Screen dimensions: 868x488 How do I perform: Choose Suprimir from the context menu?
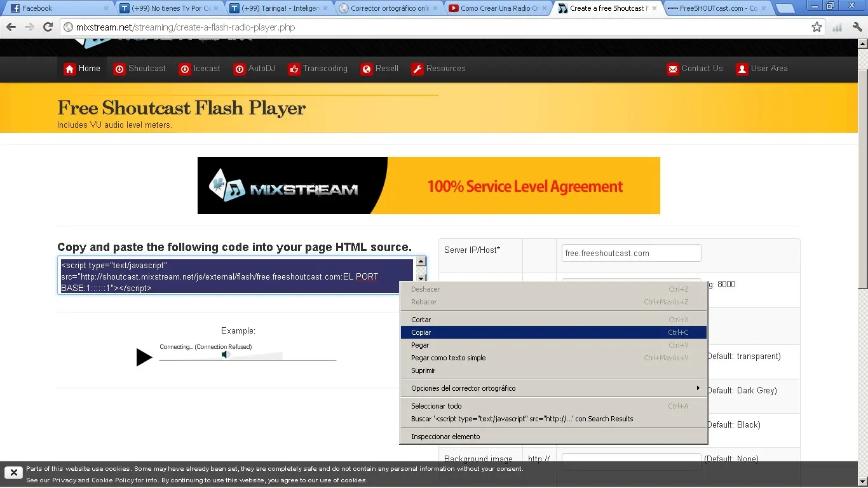tap(553, 370)
